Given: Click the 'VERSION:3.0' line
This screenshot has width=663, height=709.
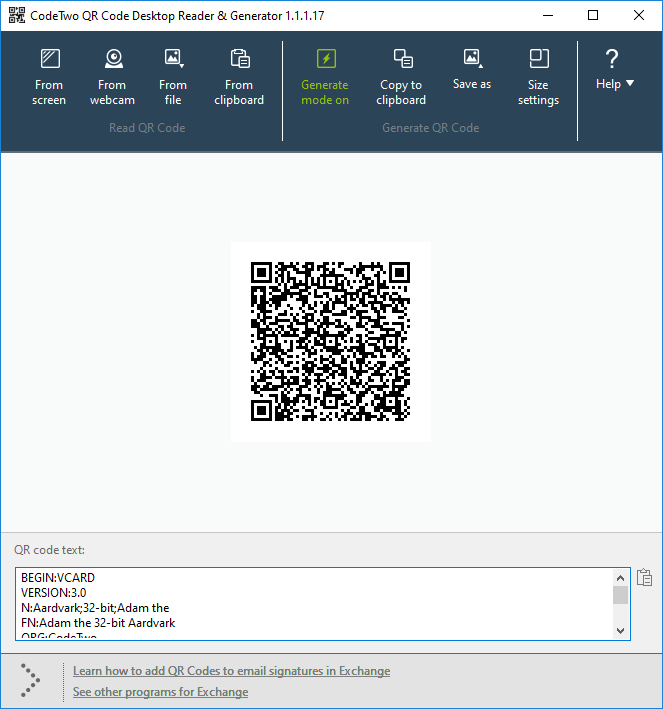Looking at the screenshot, I should point(53,592).
